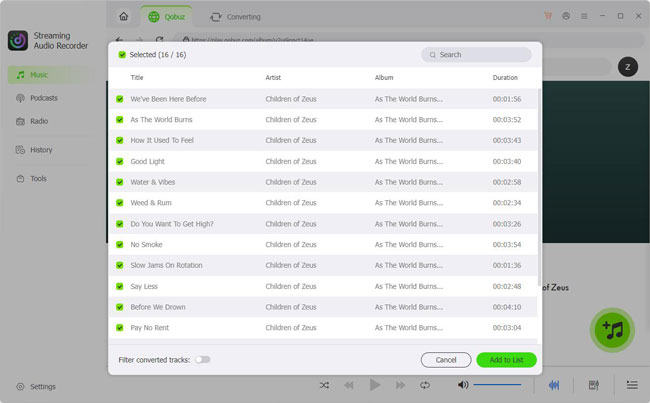Screen dimensions: 650x403
Task: Click the Artist column header
Action: (273, 78)
